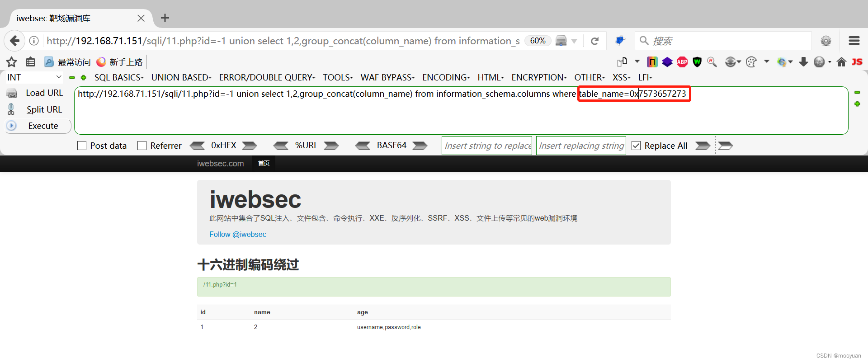Viewport: 868px width, 363px height.
Task: Click the purple layered diamond extension icon
Action: pyautogui.click(x=667, y=62)
